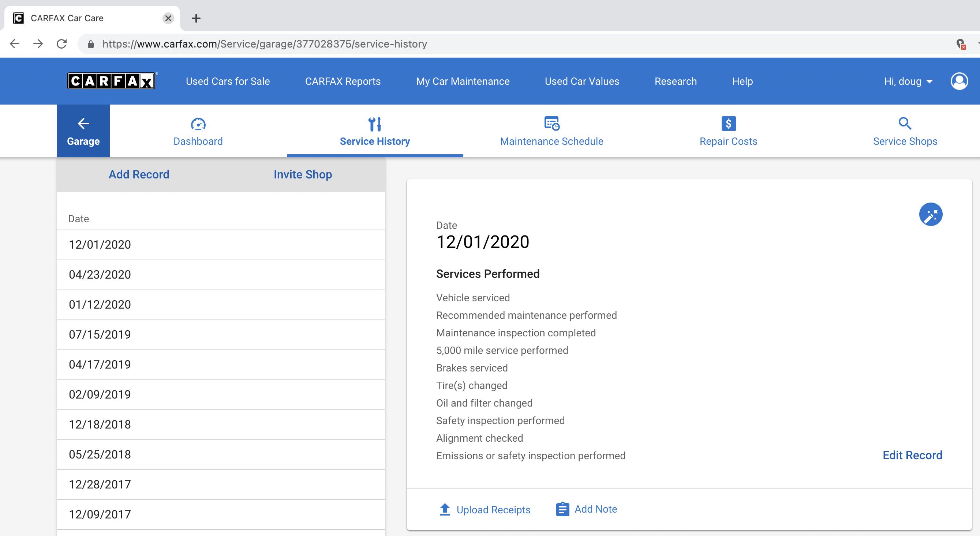Select the 01/12/2020 record row
This screenshot has width=980, height=536.
point(221,305)
